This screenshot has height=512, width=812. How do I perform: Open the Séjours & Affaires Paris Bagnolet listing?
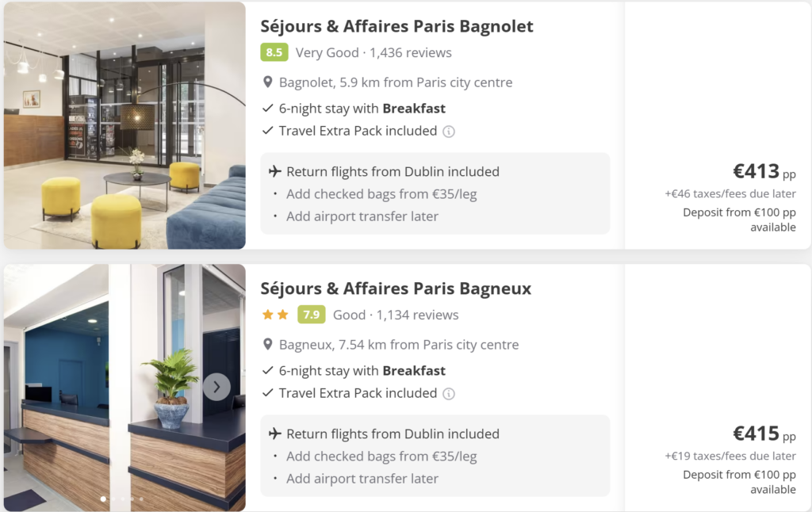396,26
